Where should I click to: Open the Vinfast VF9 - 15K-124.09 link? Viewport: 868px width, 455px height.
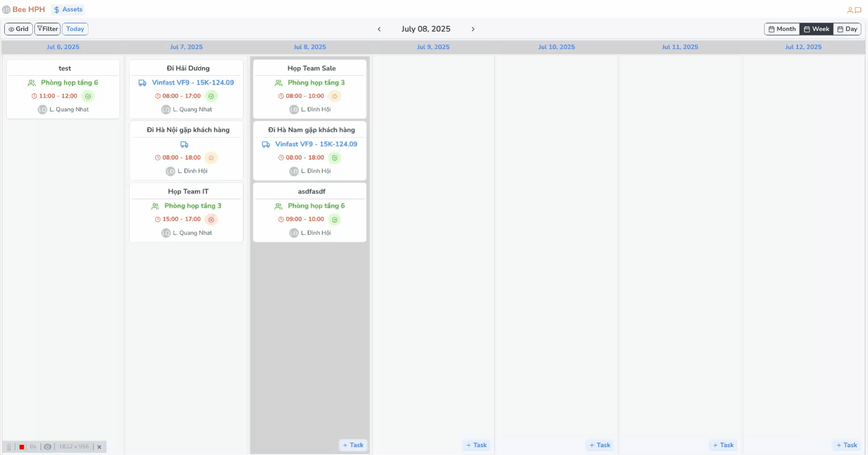point(192,82)
